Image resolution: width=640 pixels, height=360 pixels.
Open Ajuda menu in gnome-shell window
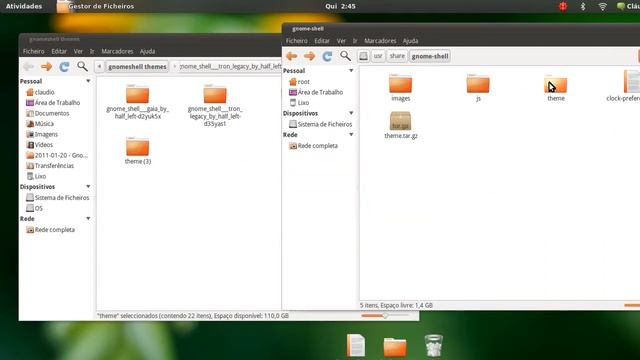[410, 41]
